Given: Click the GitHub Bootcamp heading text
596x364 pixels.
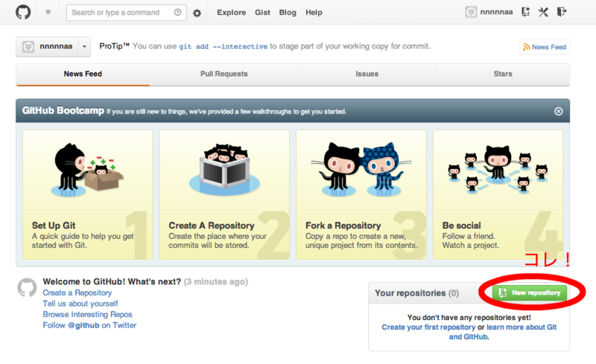Looking at the screenshot, I should point(63,111).
